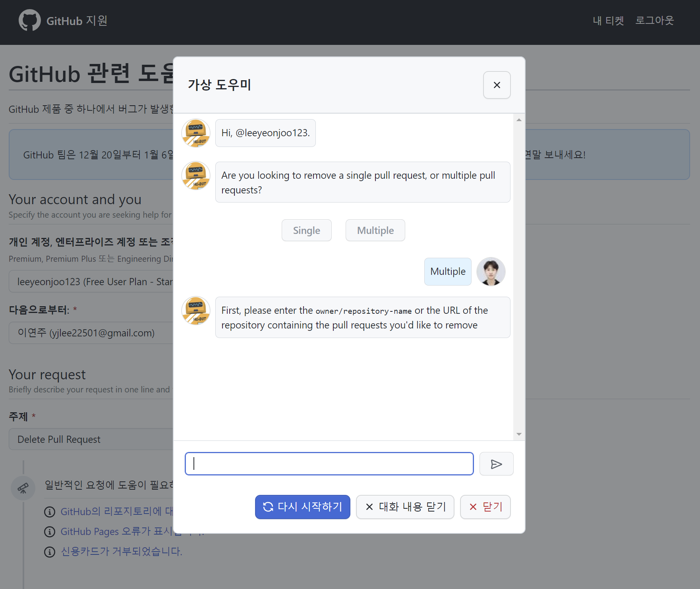Click the 로그아웃 link

(x=654, y=21)
